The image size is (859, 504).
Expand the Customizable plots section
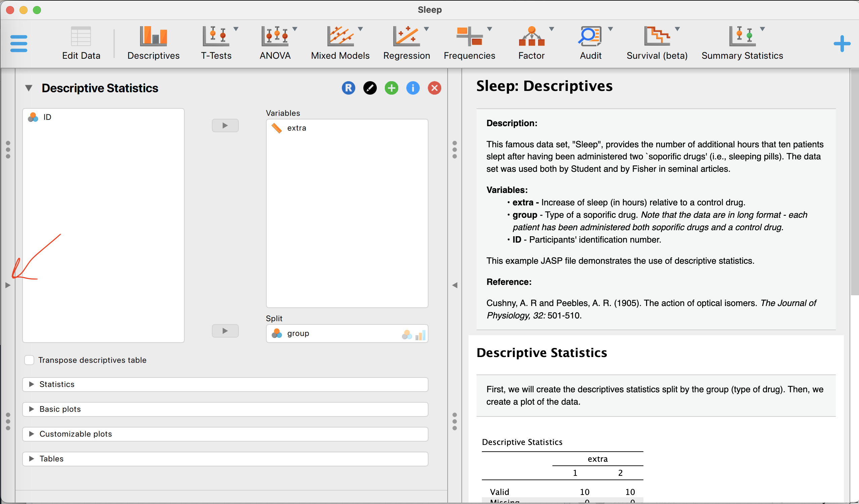click(225, 434)
